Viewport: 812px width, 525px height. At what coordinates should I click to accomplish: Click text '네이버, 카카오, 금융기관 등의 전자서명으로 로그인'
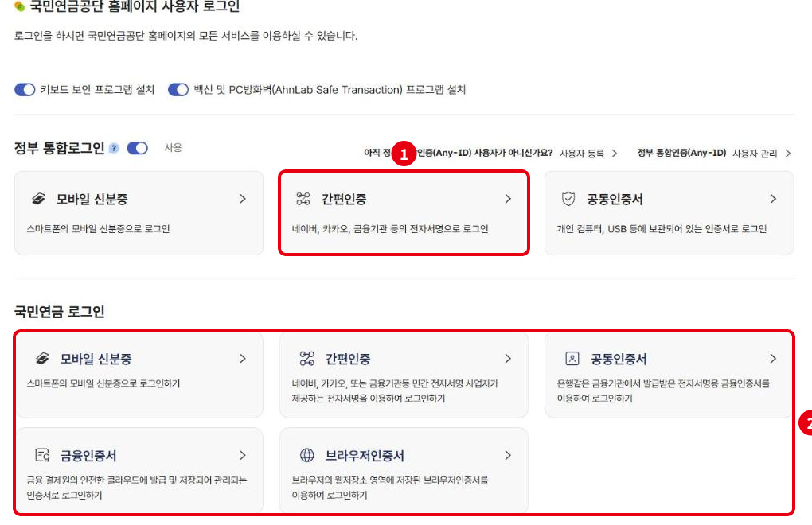(x=390, y=228)
